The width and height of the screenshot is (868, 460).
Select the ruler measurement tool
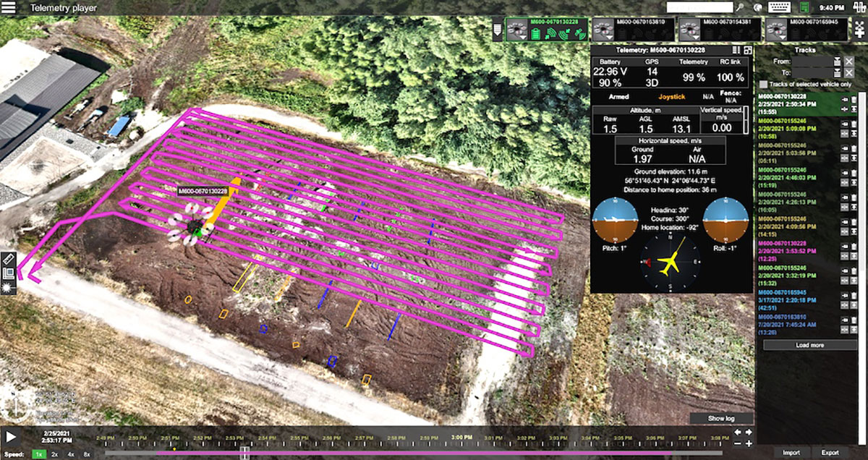coord(9,258)
